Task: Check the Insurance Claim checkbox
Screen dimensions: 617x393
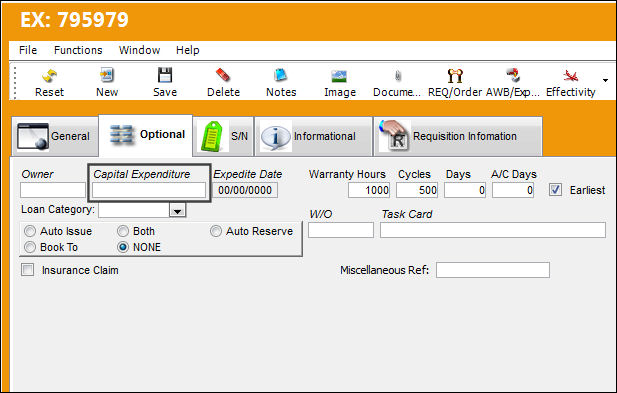Action: click(x=27, y=270)
